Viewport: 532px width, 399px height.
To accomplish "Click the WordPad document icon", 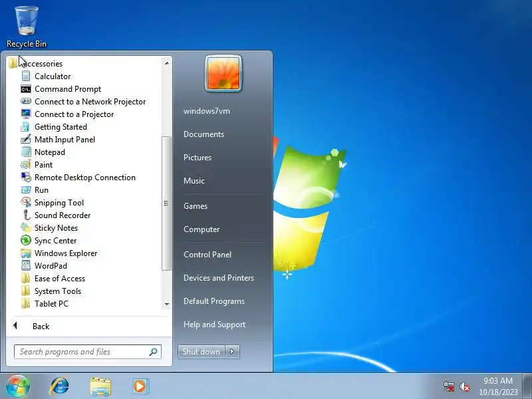I will [26, 265].
